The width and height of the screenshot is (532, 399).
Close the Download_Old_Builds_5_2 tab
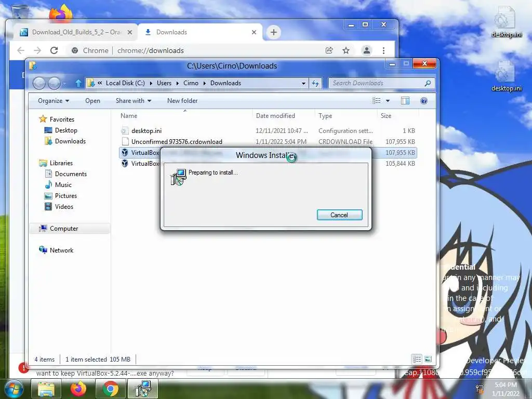point(129,32)
